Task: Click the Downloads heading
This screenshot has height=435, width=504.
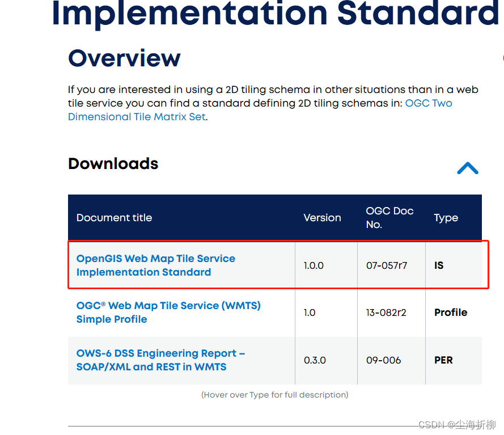Action: pyautogui.click(x=113, y=164)
